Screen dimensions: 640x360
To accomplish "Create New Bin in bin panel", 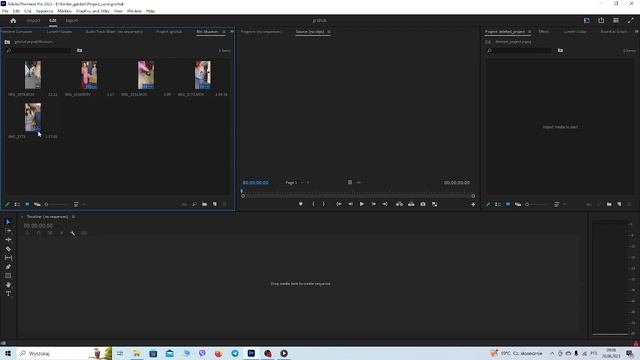I will tap(204, 204).
